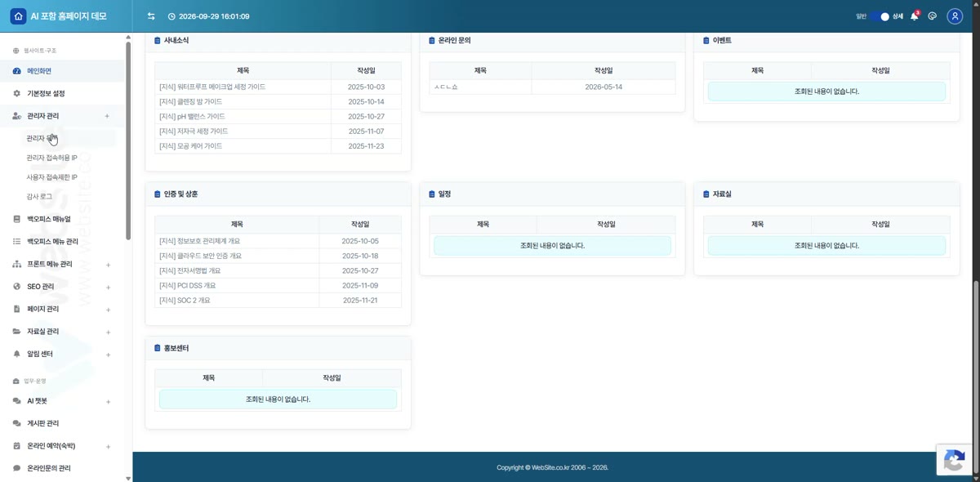Click the book icon beside 백오피스 매뉴얼
980x482 pixels.
(x=17, y=219)
